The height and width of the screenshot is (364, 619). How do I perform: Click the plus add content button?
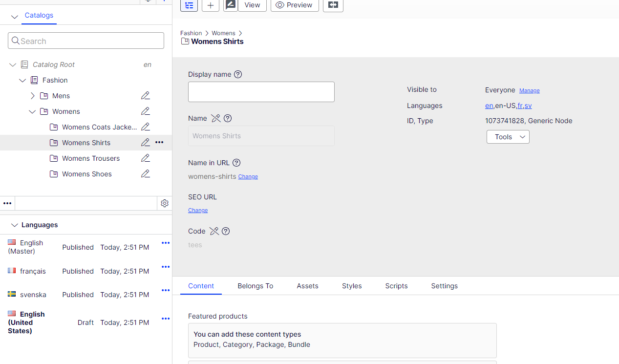coord(210,5)
